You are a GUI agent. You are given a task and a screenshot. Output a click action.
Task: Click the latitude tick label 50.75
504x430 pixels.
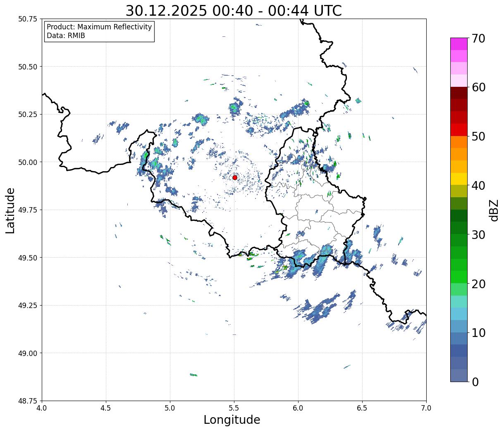pos(27,19)
